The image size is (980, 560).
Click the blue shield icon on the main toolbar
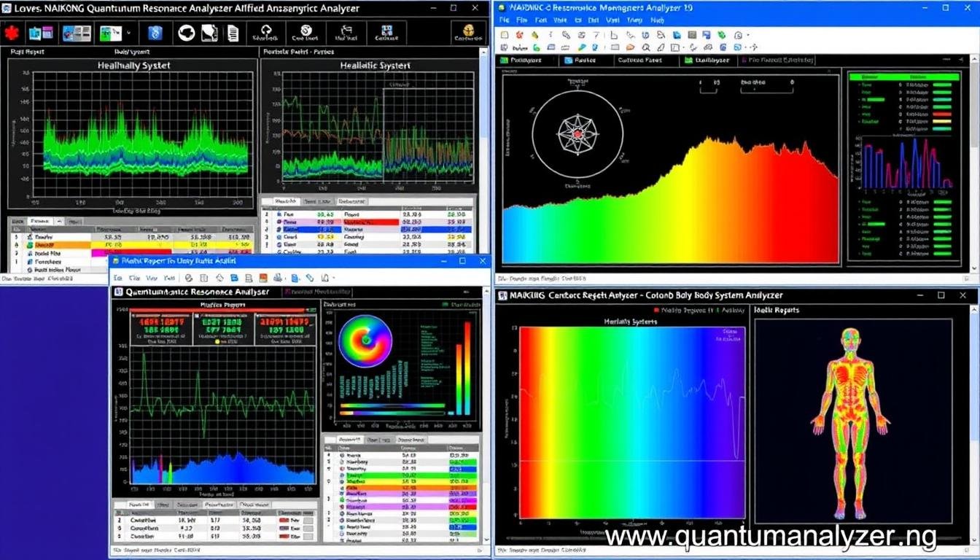pyautogui.click(x=155, y=34)
